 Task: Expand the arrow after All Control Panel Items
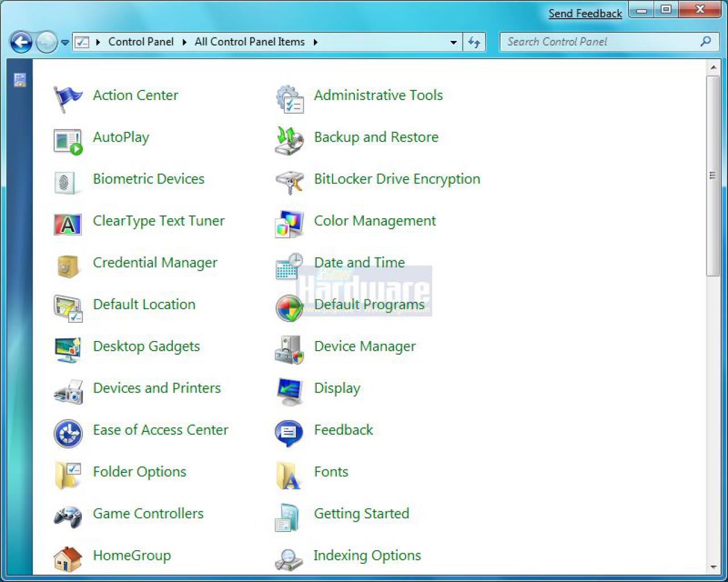(x=315, y=42)
